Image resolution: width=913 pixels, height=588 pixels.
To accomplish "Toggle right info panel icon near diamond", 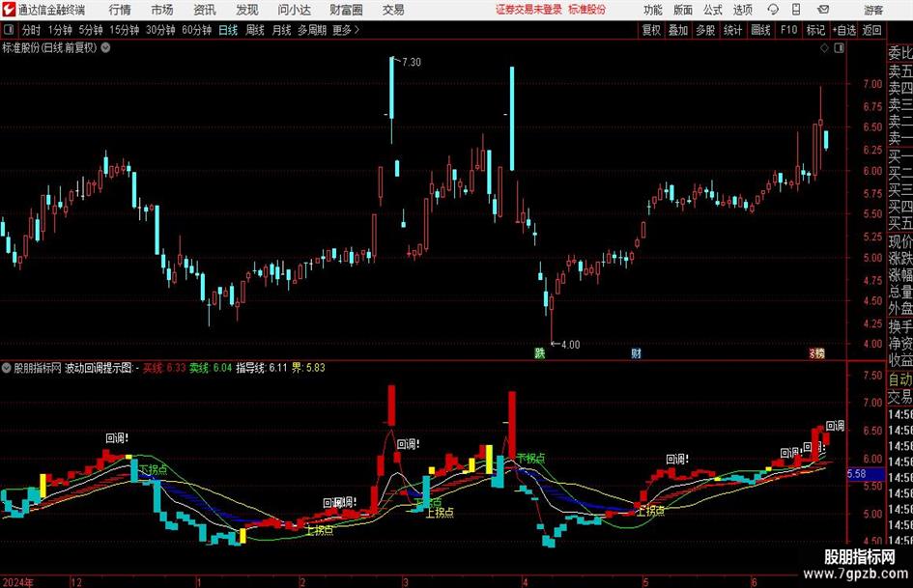I will point(839,48).
